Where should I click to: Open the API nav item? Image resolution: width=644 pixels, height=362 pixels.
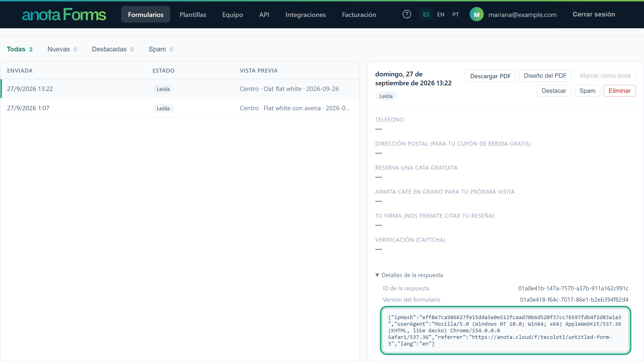264,15
